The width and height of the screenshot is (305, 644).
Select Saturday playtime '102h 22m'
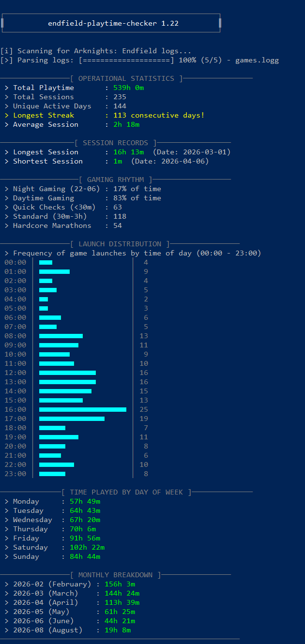[x=87, y=547]
